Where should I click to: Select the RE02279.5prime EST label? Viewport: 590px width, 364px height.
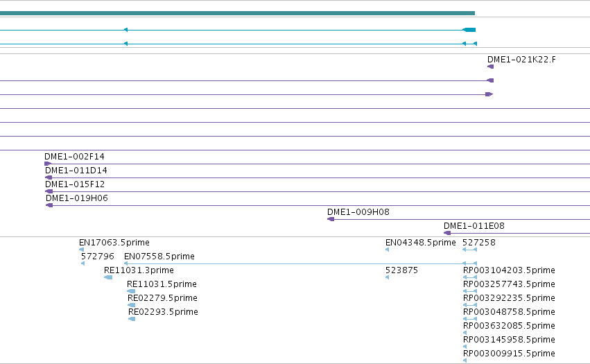pyautogui.click(x=162, y=299)
